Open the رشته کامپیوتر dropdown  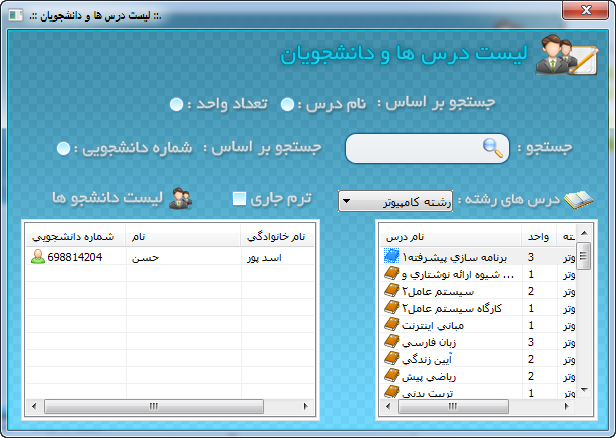pyautogui.click(x=395, y=201)
